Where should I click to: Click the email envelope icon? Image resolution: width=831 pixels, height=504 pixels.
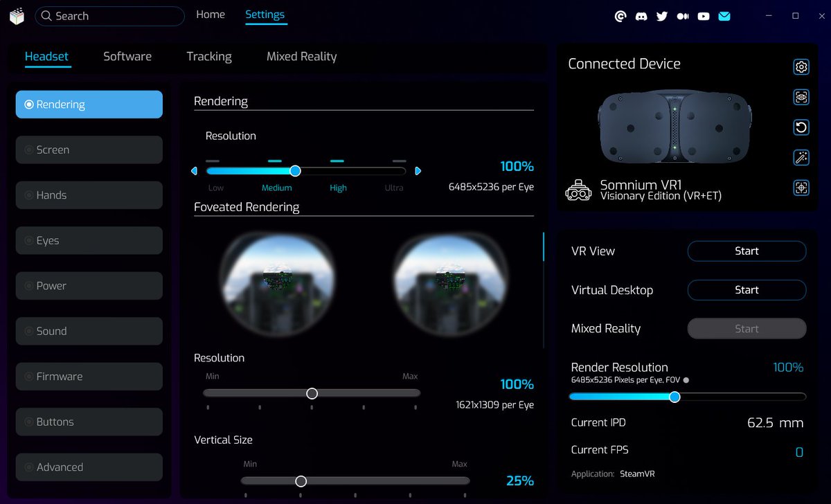pyautogui.click(x=724, y=16)
